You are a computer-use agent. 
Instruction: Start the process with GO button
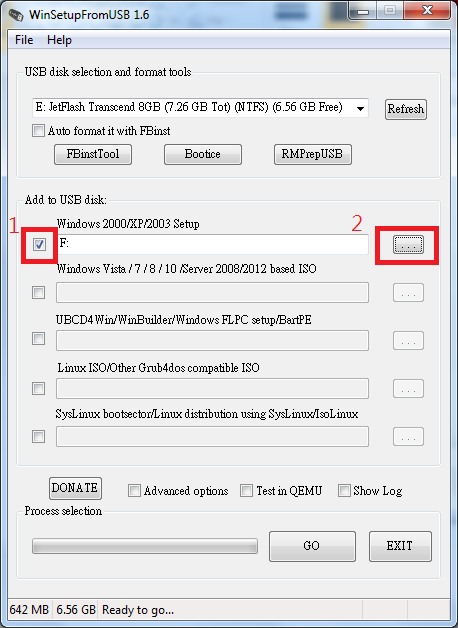(x=312, y=546)
